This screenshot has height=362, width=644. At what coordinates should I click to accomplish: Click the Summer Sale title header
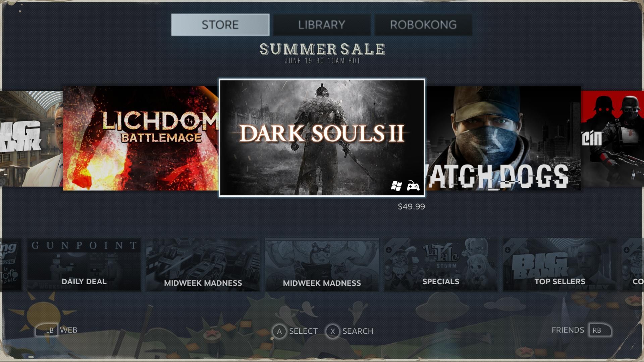point(322,49)
